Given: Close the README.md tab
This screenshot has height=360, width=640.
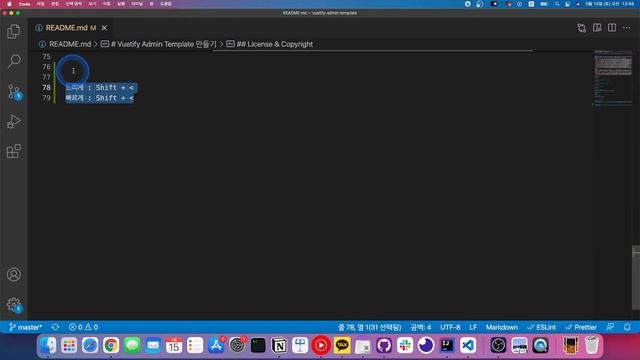Looking at the screenshot, I should click(104, 28).
